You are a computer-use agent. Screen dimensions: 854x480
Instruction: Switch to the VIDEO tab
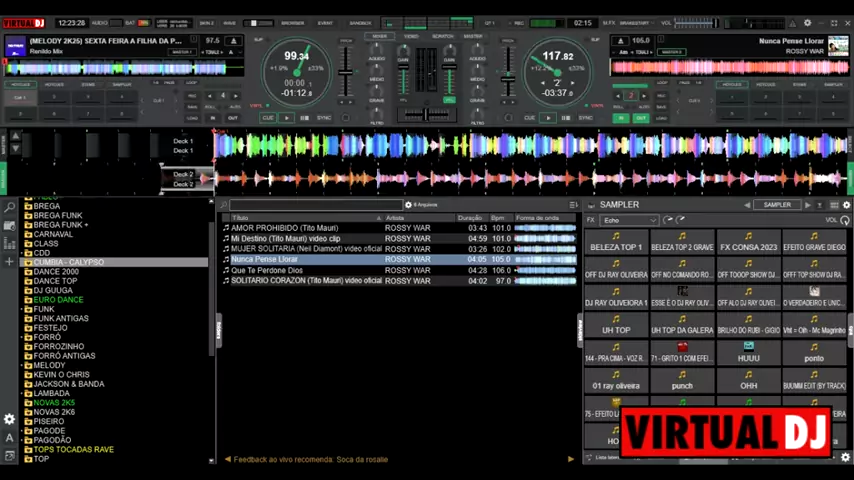coord(411,37)
